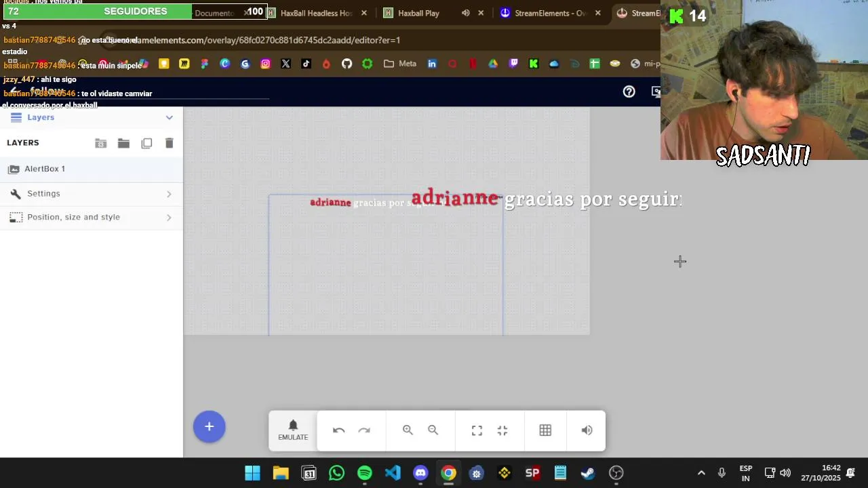Open the LinkedIn bookmark
Screen dimensions: 868x488
(x=432, y=64)
